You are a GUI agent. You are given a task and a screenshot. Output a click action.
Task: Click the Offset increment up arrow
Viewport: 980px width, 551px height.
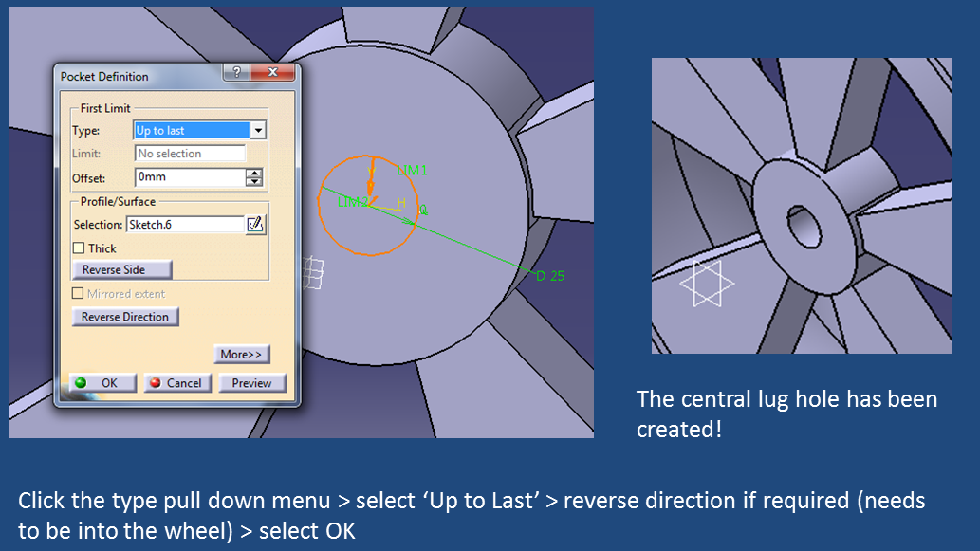pyautogui.click(x=256, y=173)
